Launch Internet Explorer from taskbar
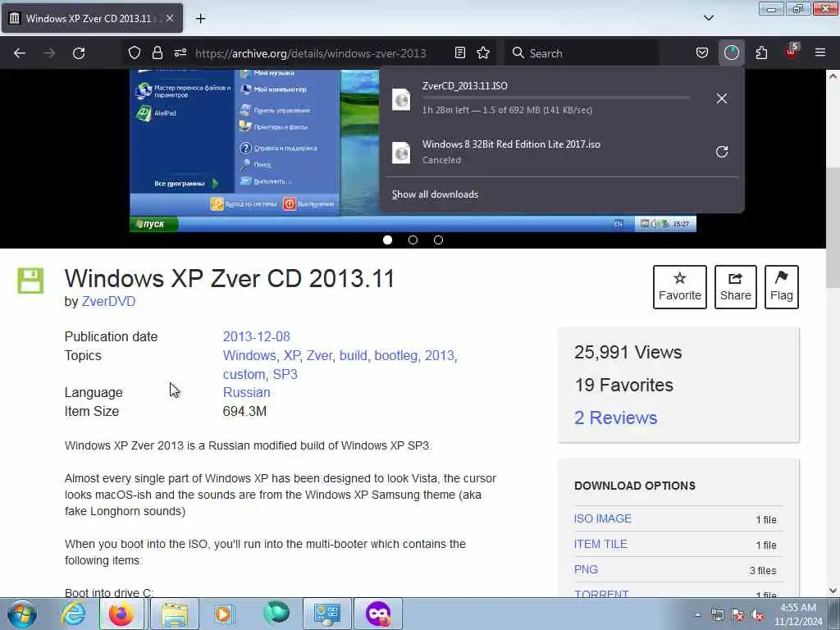This screenshot has height=630, width=840. point(73,614)
